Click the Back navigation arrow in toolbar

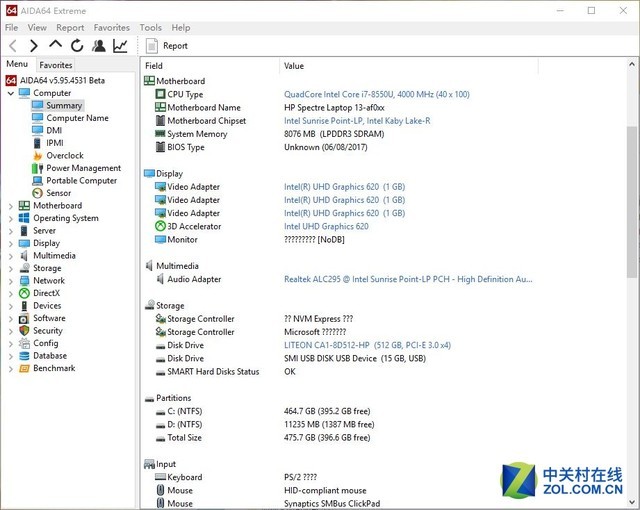click(x=13, y=46)
